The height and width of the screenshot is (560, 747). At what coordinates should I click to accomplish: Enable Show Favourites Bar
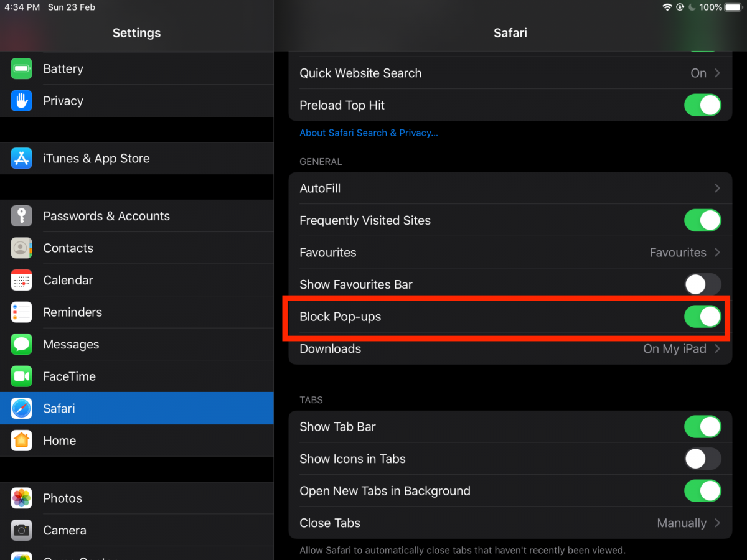click(x=703, y=284)
